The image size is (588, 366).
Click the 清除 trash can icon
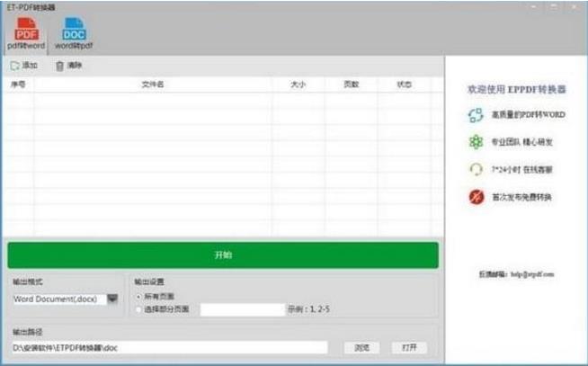click(x=59, y=66)
